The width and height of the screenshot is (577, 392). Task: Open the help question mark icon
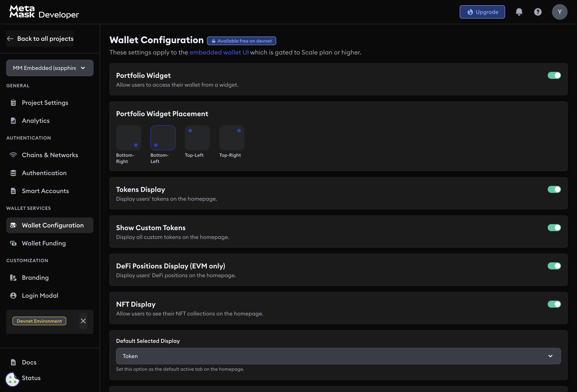[538, 12]
